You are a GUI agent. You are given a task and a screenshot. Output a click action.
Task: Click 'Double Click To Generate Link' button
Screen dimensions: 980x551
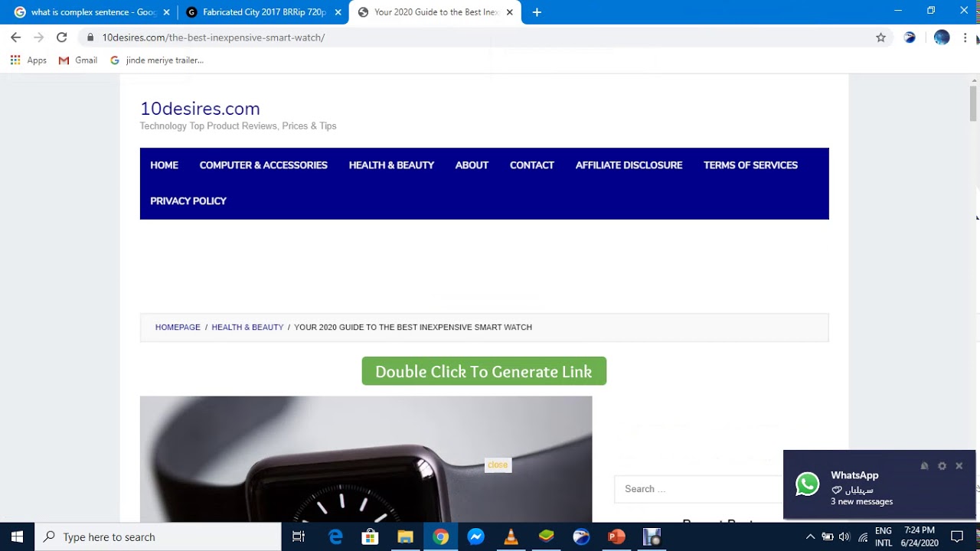click(x=484, y=371)
